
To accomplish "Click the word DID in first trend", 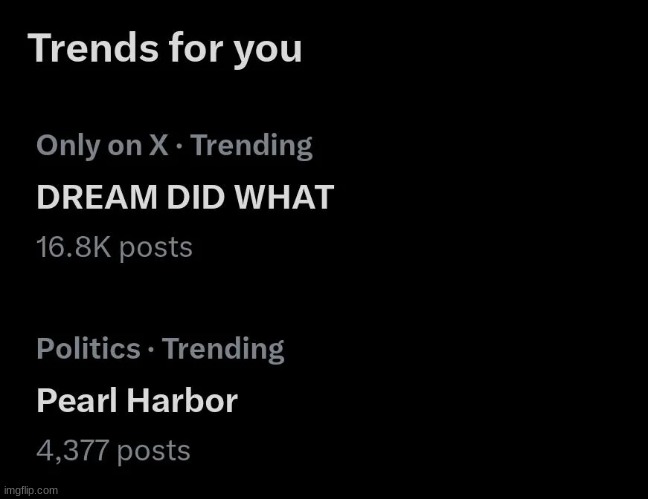I will tap(196, 197).
